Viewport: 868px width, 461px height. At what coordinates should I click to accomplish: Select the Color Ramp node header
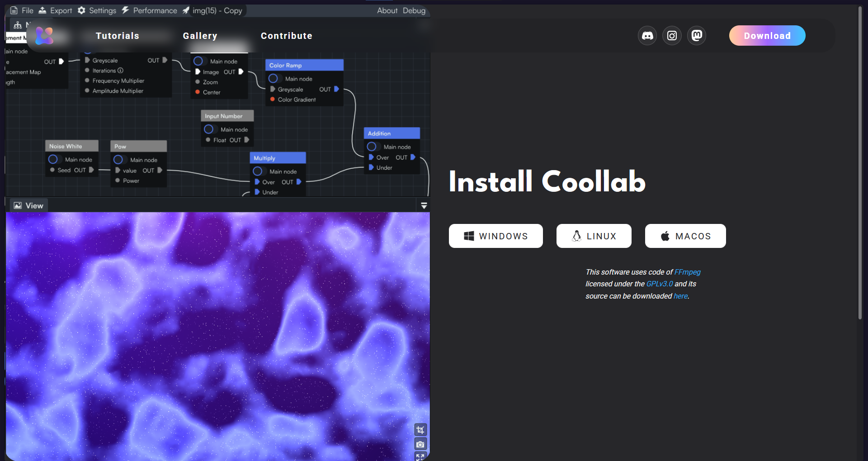point(304,65)
